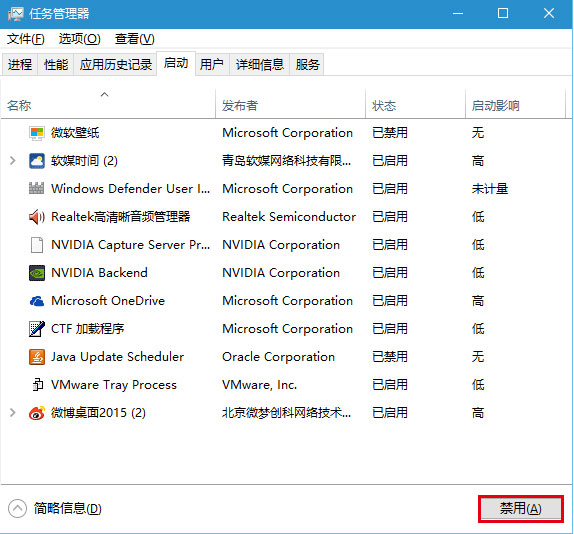This screenshot has height=534, width=574.
Task: Select the CTF 加载程序 pen icon
Action: click(x=37, y=329)
